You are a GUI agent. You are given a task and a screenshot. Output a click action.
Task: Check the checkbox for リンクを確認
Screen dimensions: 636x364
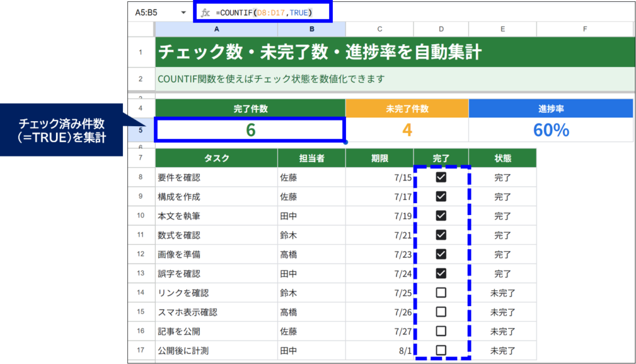point(441,293)
